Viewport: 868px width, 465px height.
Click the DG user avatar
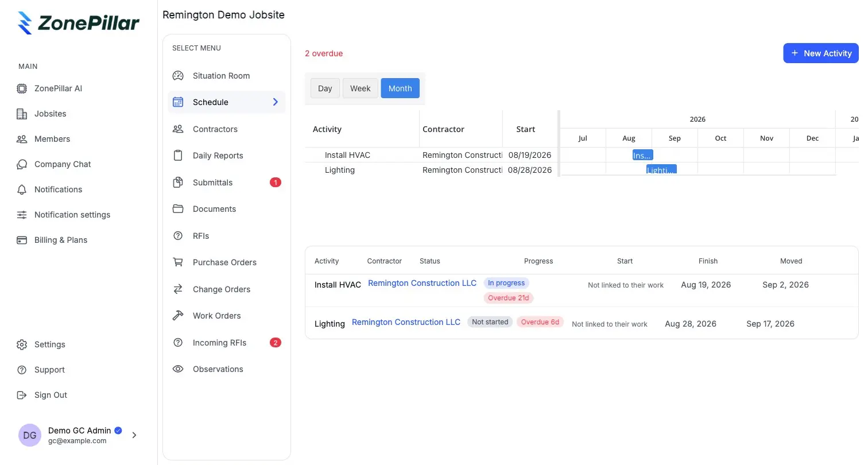30,435
